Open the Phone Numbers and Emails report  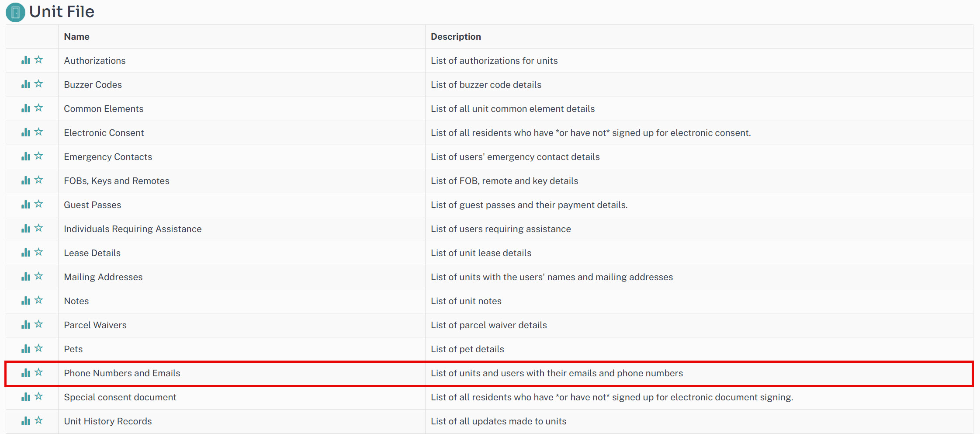pyautogui.click(x=122, y=373)
